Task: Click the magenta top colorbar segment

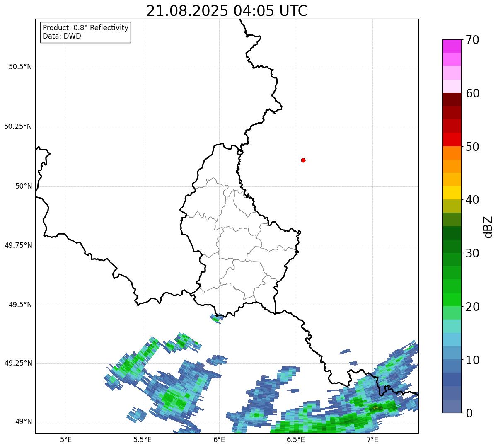Action: pos(452,46)
